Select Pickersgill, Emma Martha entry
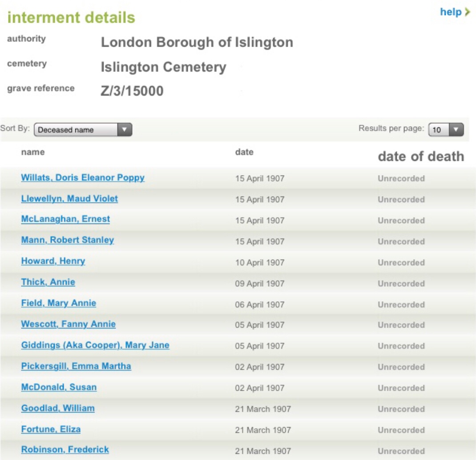This screenshot has height=460, width=476. pos(76,366)
